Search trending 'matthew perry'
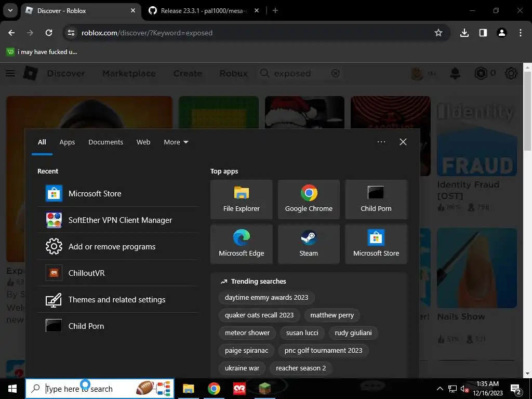The height and width of the screenshot is (399, 532). click(332, 315)
